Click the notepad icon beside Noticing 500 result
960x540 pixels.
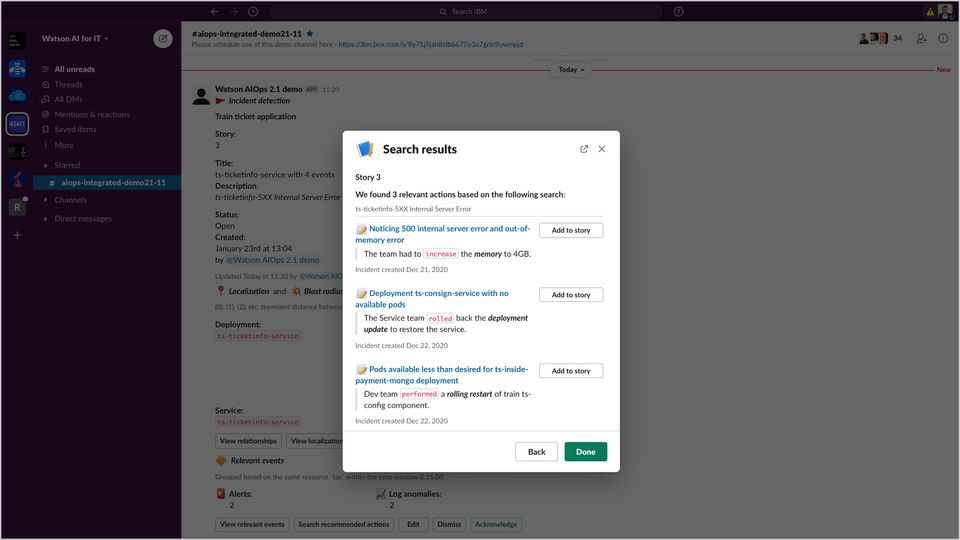pos(361,229)
